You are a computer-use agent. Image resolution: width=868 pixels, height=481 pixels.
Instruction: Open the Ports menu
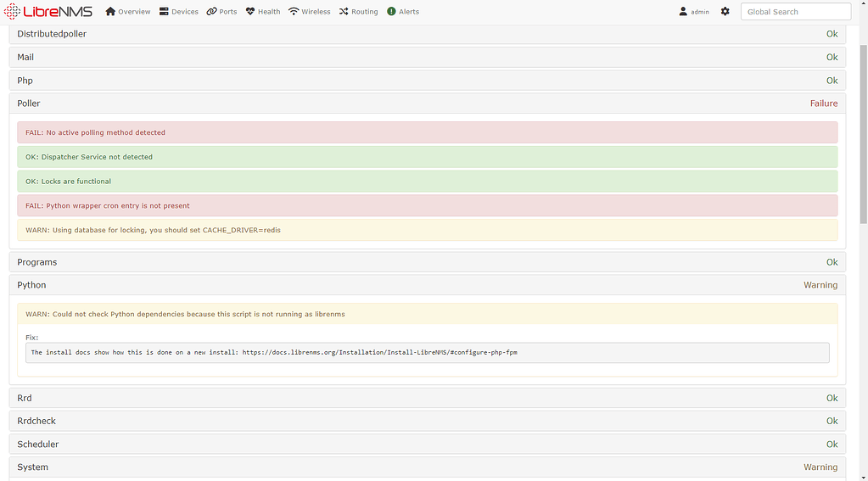(x=222, y=11)
